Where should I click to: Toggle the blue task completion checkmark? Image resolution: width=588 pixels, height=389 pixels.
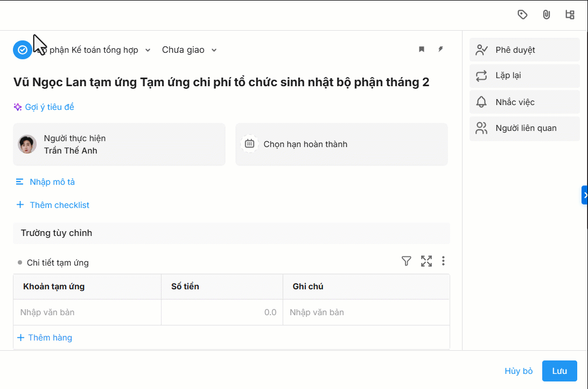[23, 50]
